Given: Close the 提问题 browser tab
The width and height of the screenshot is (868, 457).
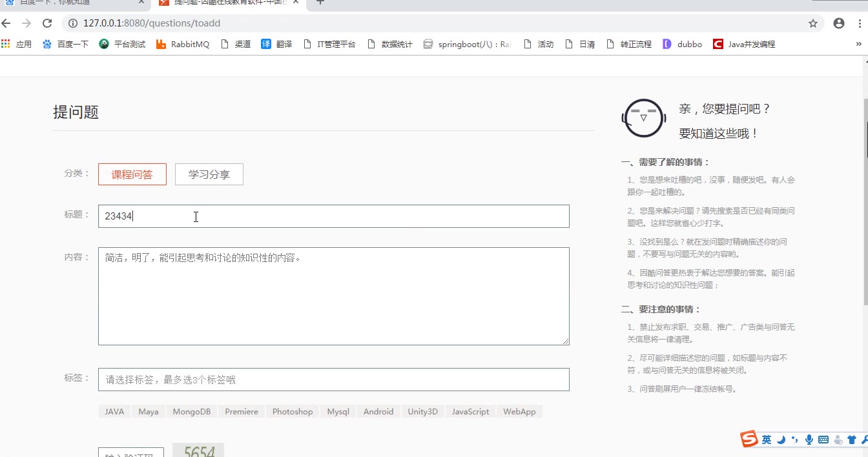Looking at the screenshot, I should tap(294, 2).
